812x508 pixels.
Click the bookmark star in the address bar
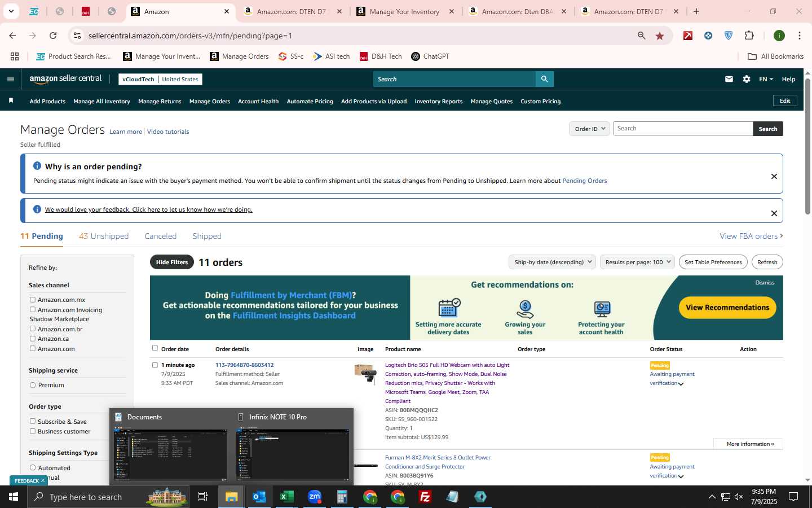coord(660,36)
